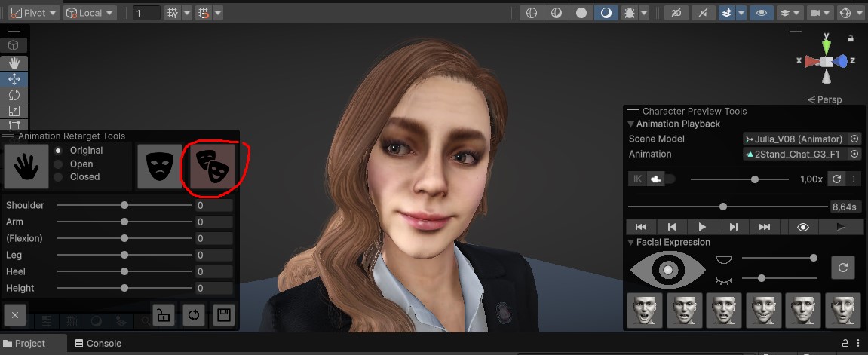
Task: Select the highlighted crescent shading mode
Action: point(606,13)
